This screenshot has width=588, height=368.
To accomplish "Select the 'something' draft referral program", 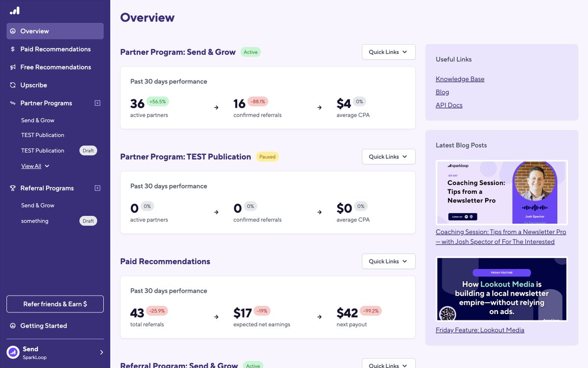I will (35, 221).
